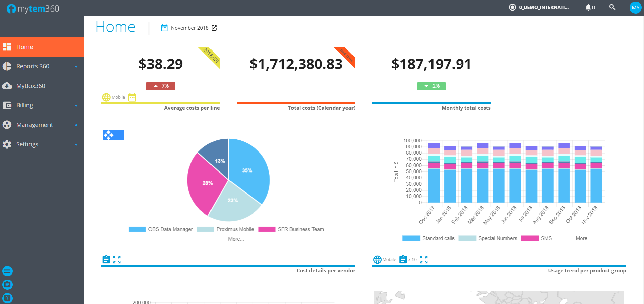The height and width of the screenshot is (304, 644).
Task: Expand the Reports 360 submenu
Action: [x=33, y=66]
